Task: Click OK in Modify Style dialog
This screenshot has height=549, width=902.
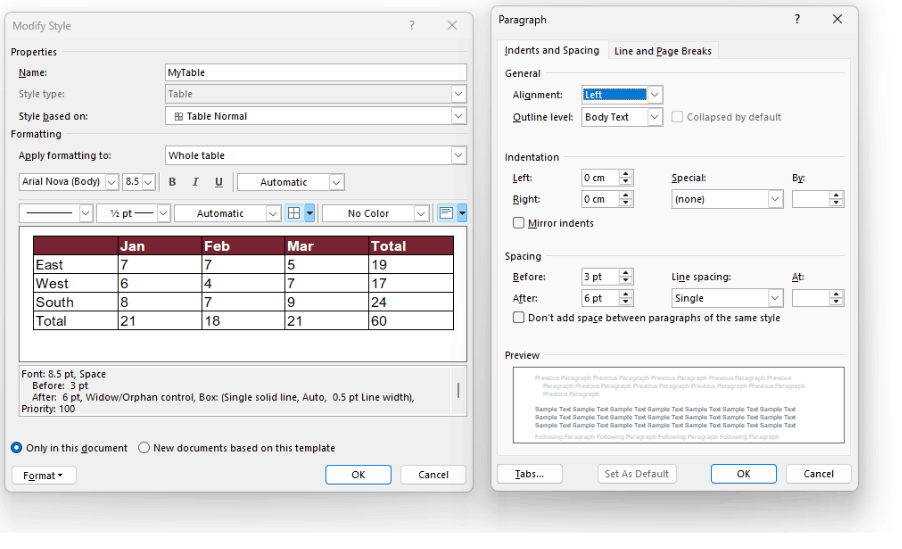Action: point(358,475)
